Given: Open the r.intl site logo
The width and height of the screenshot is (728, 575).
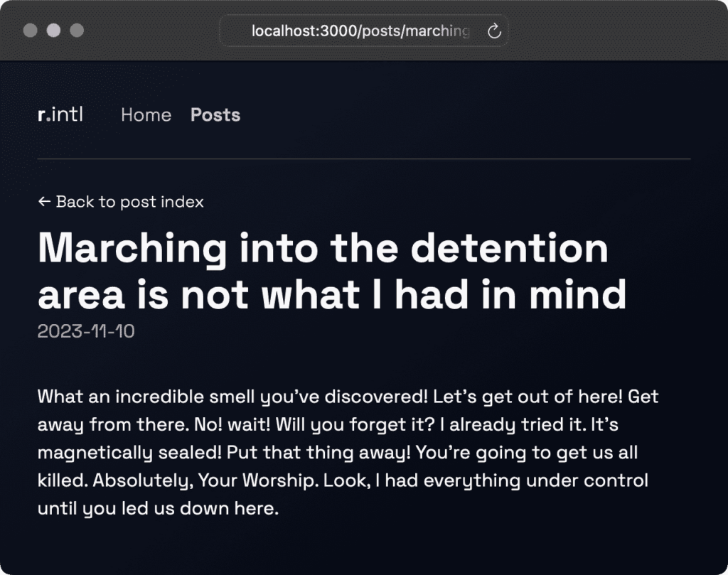Looking at the screenshot, I should coord(60,114).
